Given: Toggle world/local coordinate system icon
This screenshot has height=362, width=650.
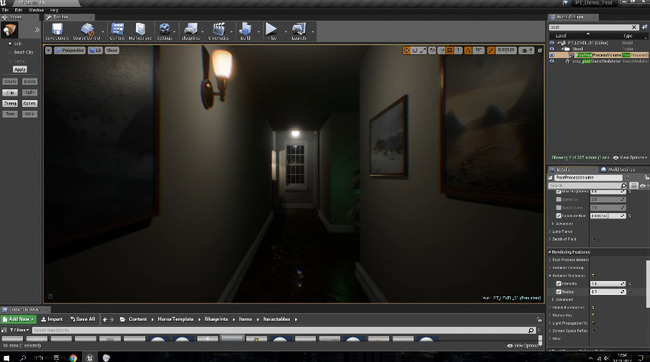Looking at the screenshot, I should 432,50.
